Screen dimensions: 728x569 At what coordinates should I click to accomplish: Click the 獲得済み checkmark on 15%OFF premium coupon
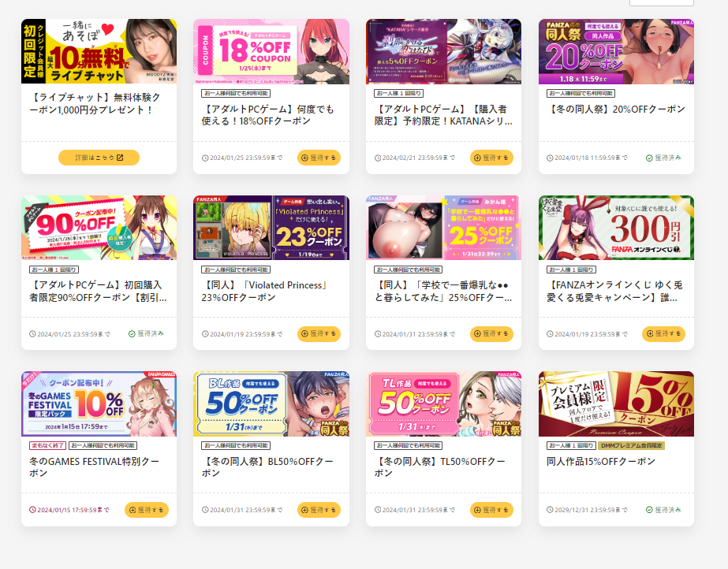click(650, 510)
